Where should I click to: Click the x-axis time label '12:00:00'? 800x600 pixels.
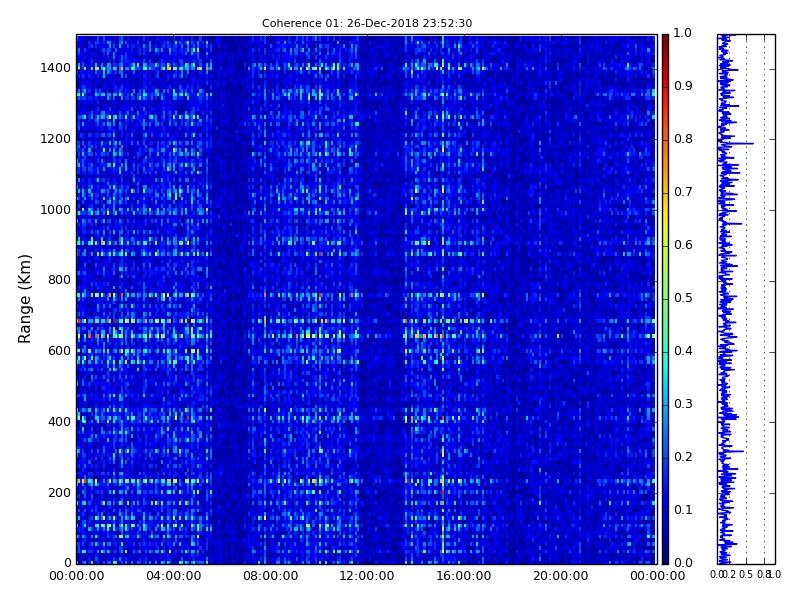(367, 576)
